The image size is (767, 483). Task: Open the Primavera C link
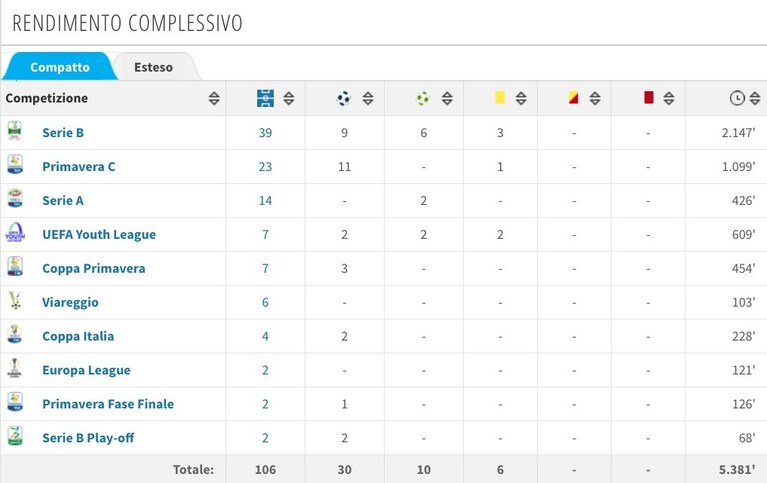point(79,167)
